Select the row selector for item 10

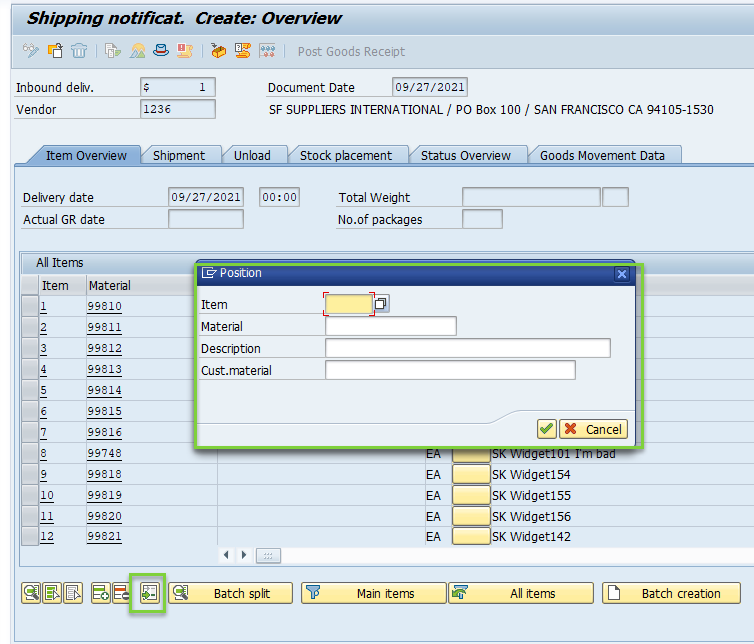[x=30, y=495]
